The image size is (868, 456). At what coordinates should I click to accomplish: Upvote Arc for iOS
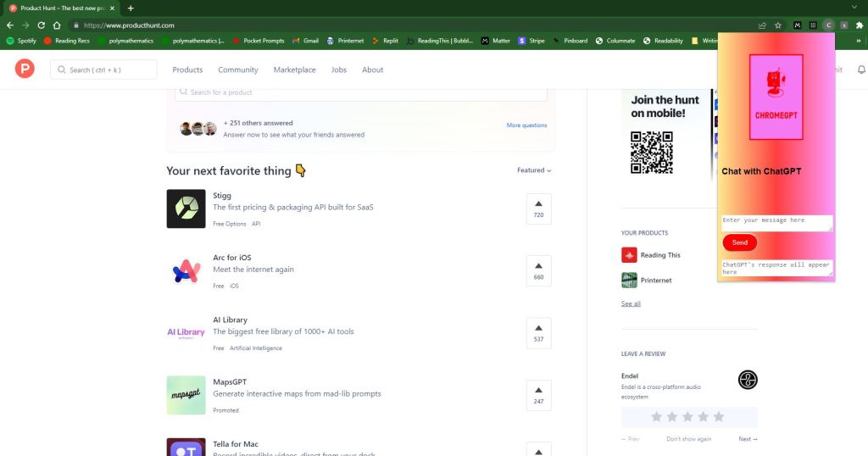pyautogui.click(x=538, y=270)
